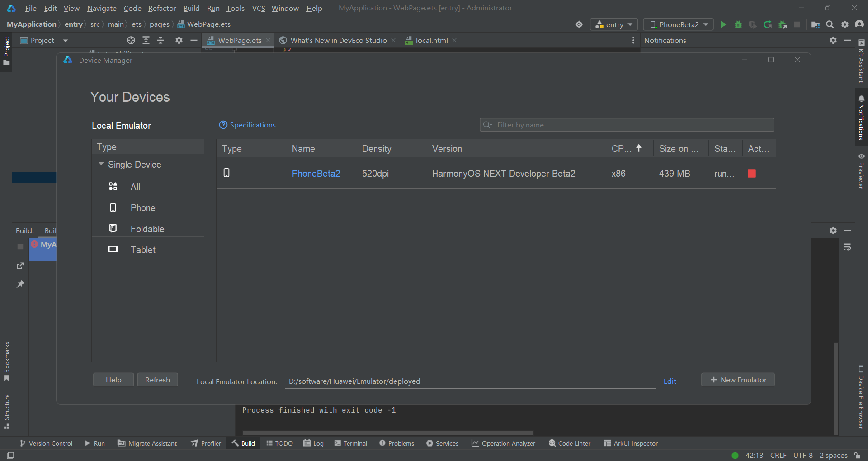Run the app with green play icon
Screen dimensions: 868x461
click(x=723, y=24)
